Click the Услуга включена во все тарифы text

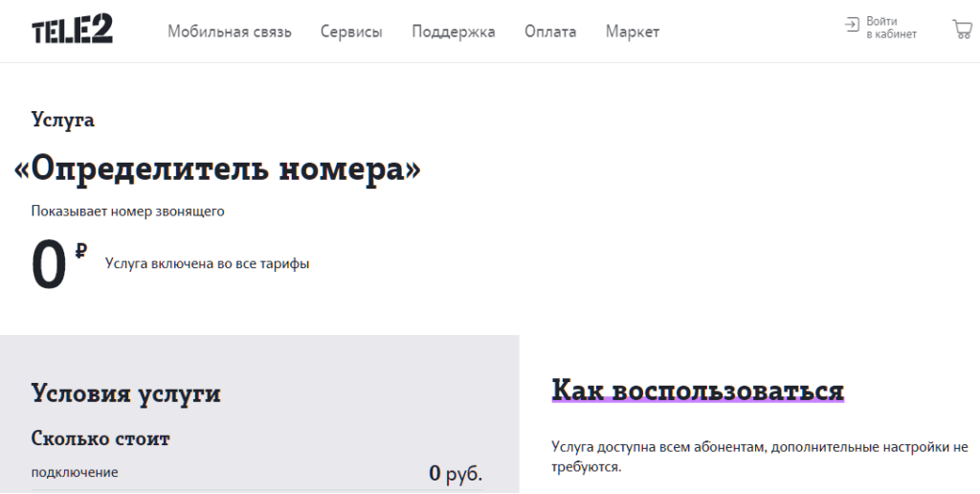pyautogui.click(x=207, y=263)
